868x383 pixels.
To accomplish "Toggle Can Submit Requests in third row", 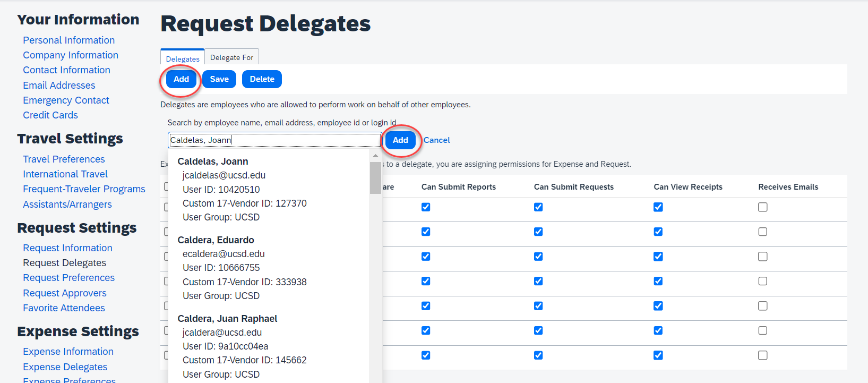I will coord(538,257).
